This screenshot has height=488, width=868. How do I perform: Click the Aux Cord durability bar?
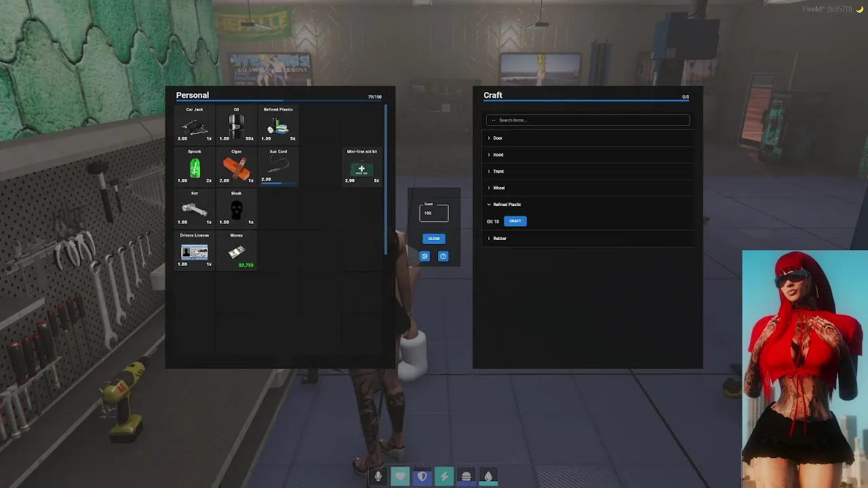[278, 183]
